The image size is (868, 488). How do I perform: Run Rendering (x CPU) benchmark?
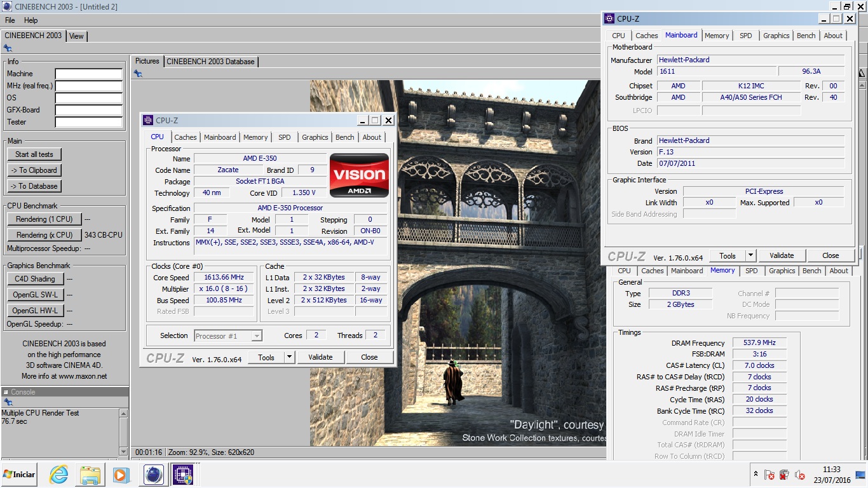click(x=44, y=235)
